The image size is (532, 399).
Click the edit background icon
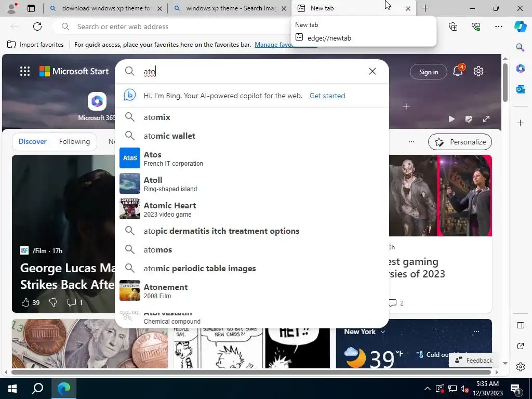click(469, 119)
